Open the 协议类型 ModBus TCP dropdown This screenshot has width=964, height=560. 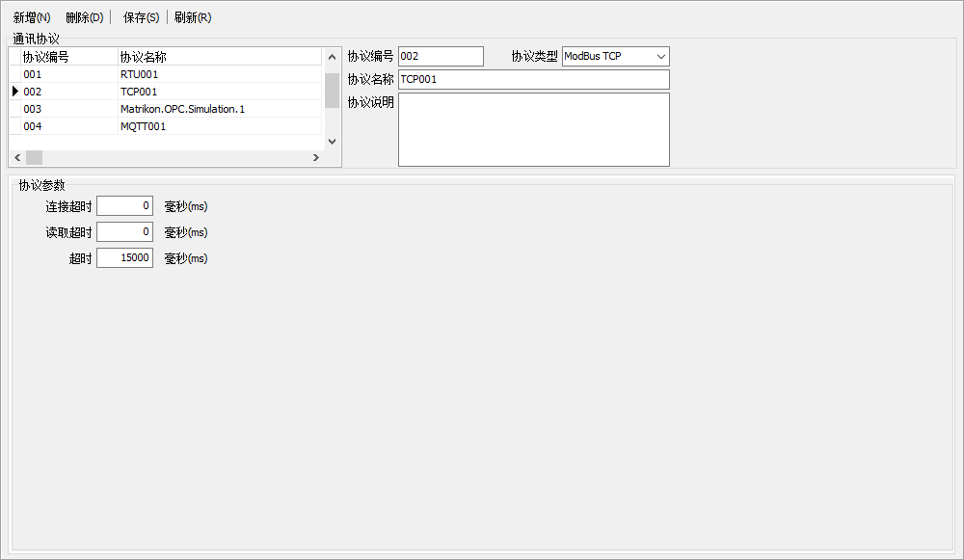pyautogui.click(x=615, y=56)
